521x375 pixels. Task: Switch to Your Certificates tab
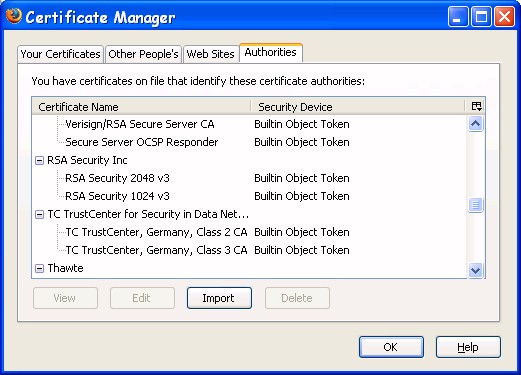click(60, 54)
